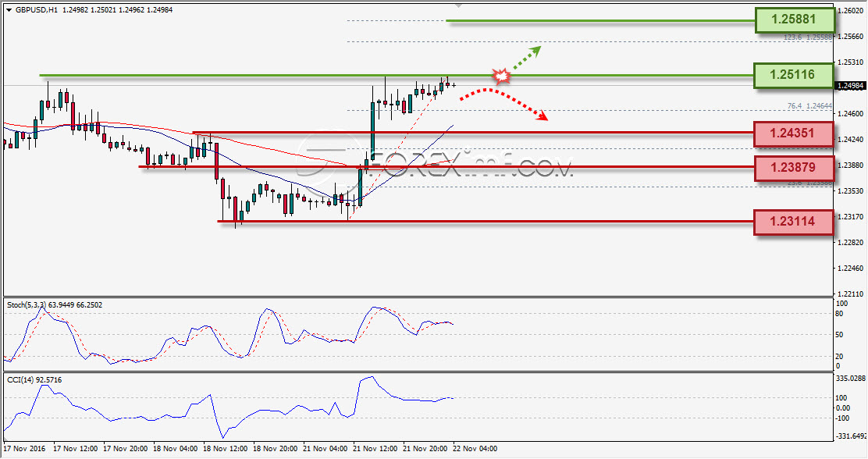Click the 21 Nov 20:00 time label
The height and width of the screenshot is (459, 868).
tap(425, 449)
